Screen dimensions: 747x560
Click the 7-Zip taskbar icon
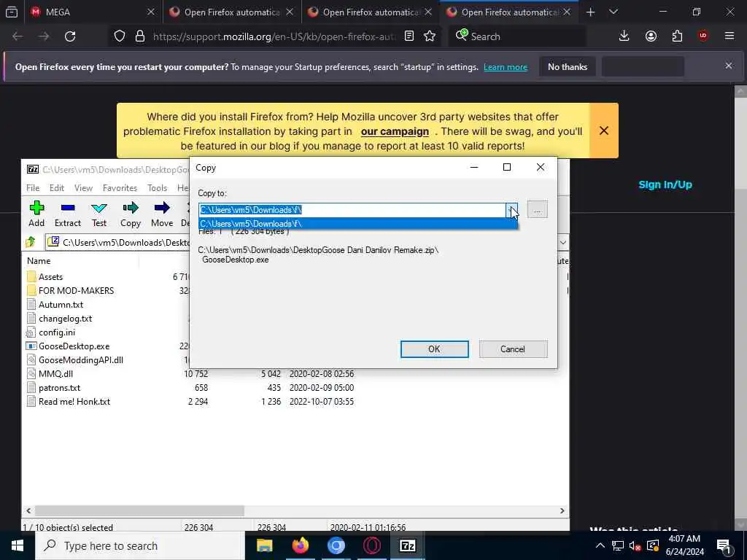(408, 545)
